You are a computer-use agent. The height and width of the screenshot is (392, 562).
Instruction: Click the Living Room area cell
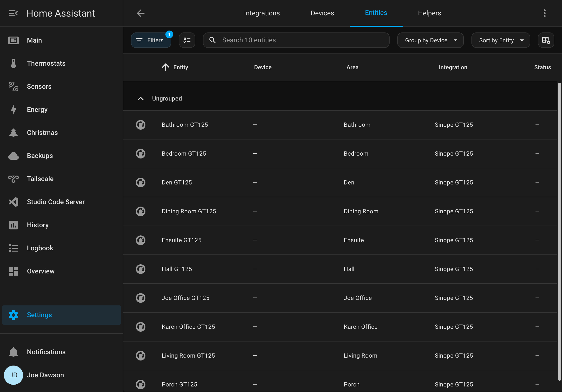360,356
